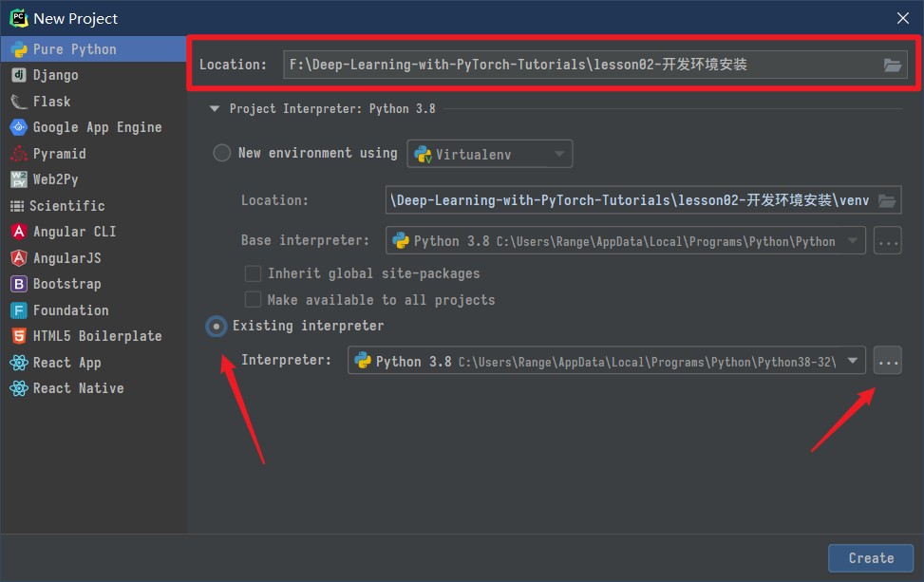Screen dimensions: 924x582
Task: Click the Project Interpreter: Python 3.8 heading
Action: [332, 109]
